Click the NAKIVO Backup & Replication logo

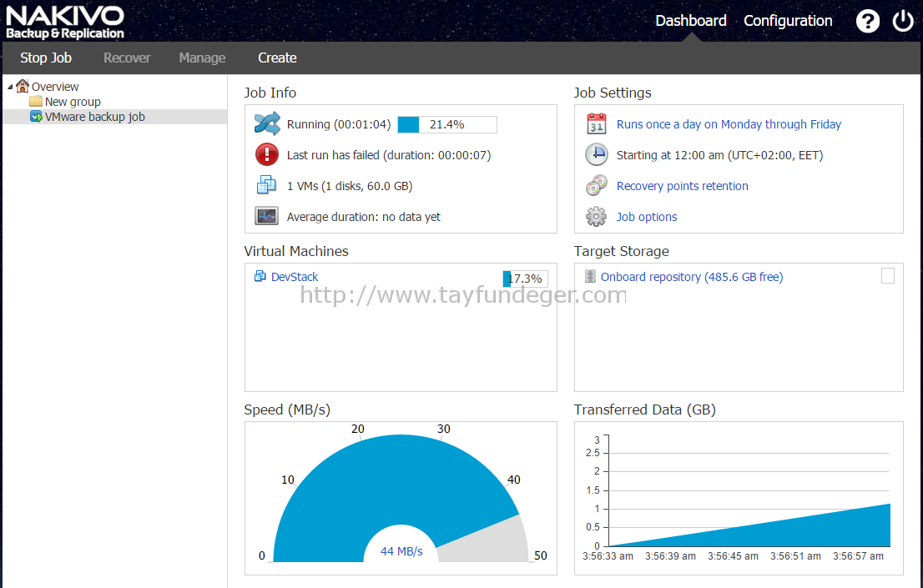[x=65, y=23]
